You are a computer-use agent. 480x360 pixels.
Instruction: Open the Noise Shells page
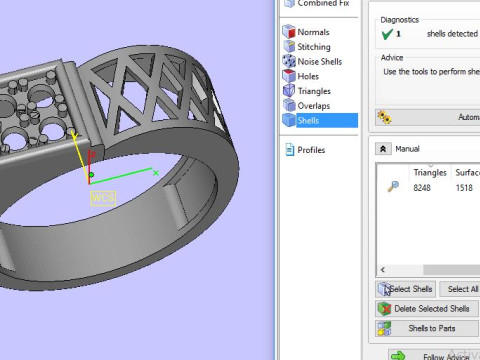point(320,61)
